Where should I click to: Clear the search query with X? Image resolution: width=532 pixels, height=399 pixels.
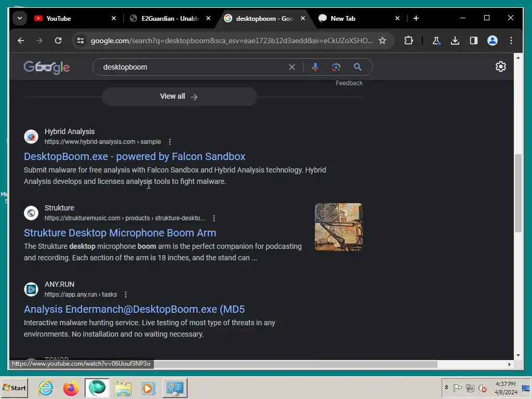point(292,67)
